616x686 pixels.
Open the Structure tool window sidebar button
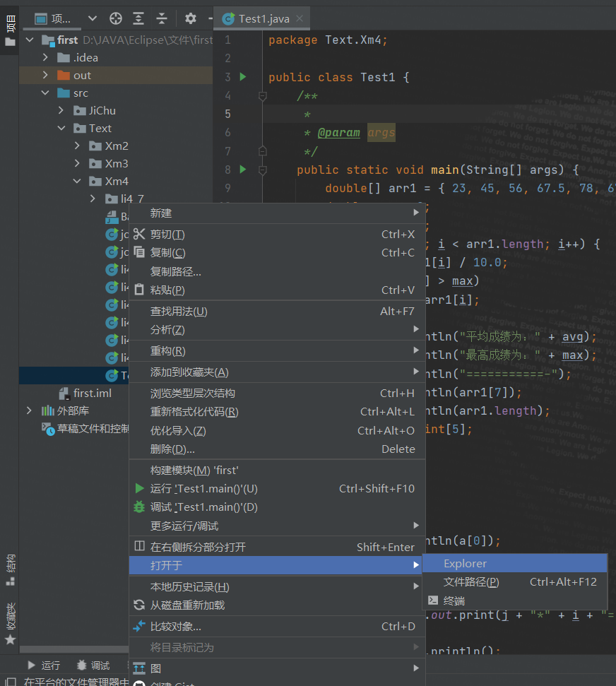10,569
